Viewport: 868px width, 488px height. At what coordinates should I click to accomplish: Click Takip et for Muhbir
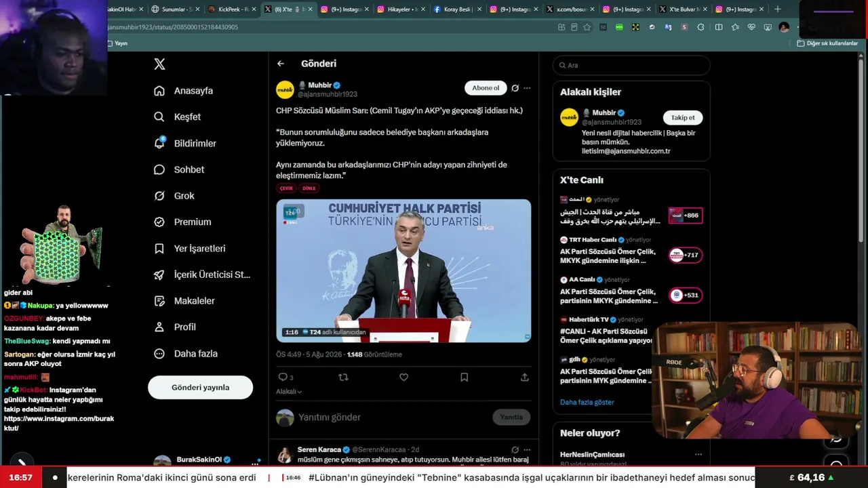click(683, 118)
